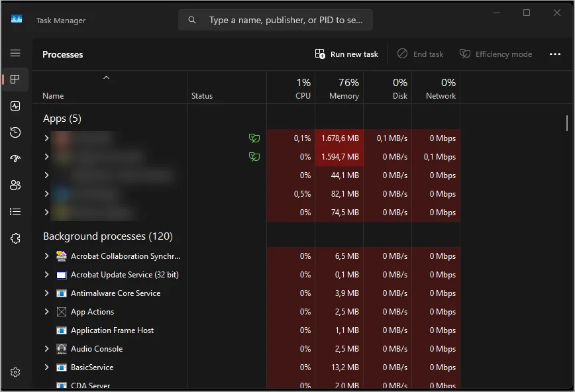575x392 pixels.
Task: Select the App Actions process name
Action: pyautogui.click(x=93, y=312)
